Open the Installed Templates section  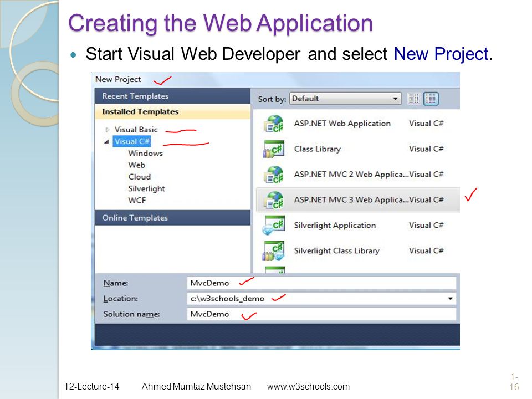[x=173, y=111]
